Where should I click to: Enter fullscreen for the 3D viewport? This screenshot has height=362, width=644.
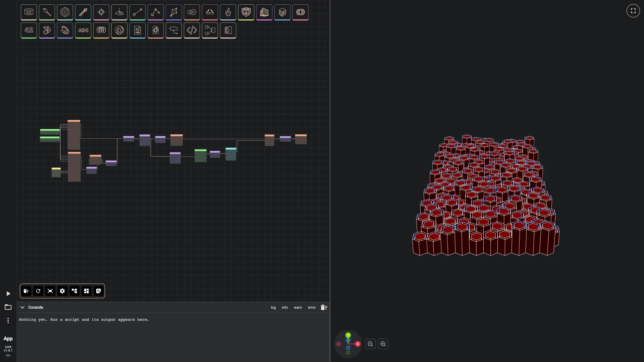[x=633, y=11]
